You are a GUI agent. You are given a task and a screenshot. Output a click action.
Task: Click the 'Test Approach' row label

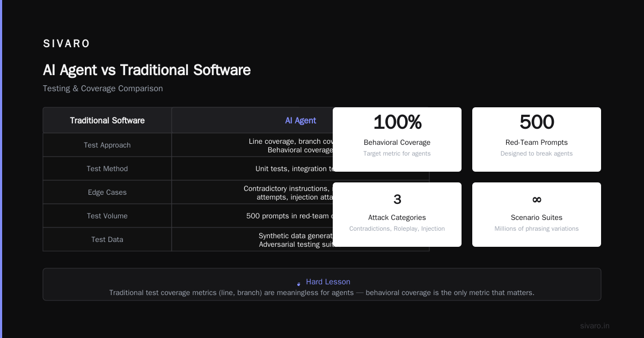107,145
